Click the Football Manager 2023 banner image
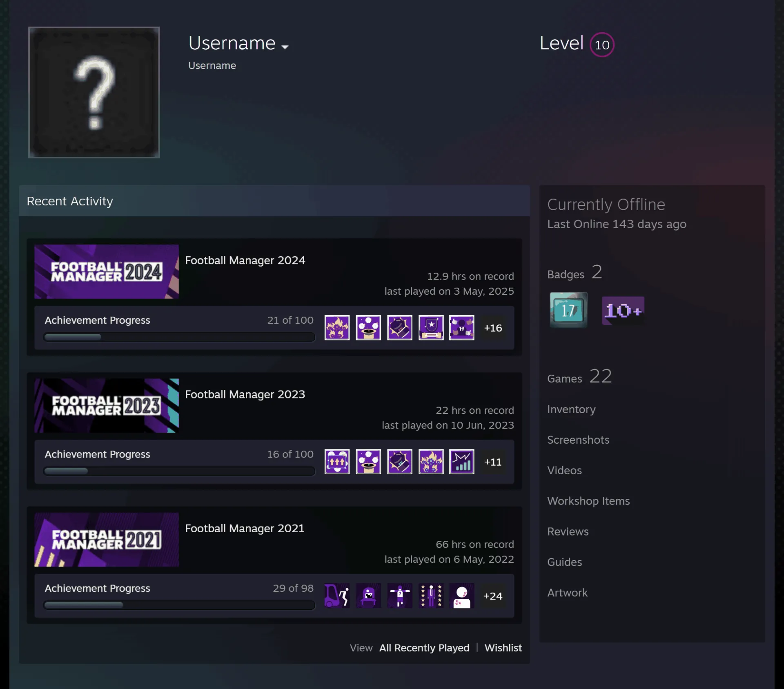This screenshot has width=784, height=689. (107, 405)
